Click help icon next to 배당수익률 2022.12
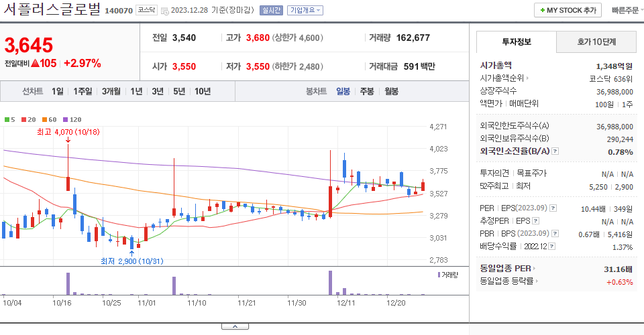 (551, 247)
